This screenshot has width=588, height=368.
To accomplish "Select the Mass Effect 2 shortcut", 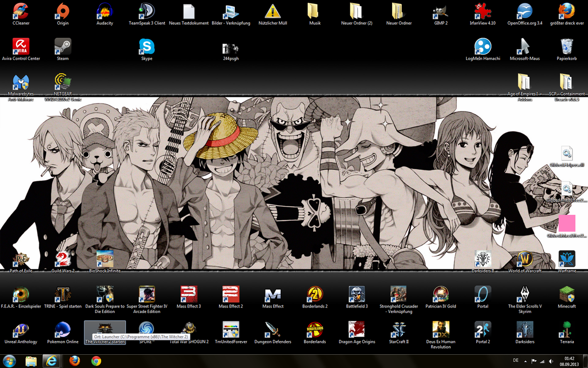I will (x=231, y=294).
